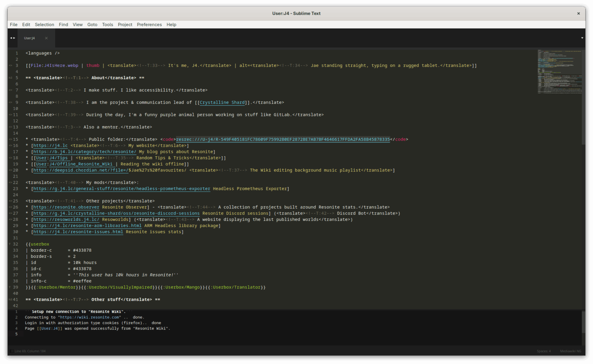Close the User:J4 tab
This screenshot has height=364, width=593.
(x=46, y=38)
